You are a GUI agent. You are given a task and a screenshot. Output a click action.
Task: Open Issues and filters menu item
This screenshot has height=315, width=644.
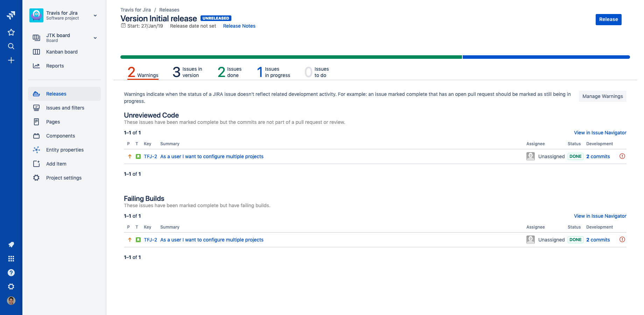[64, 108]
